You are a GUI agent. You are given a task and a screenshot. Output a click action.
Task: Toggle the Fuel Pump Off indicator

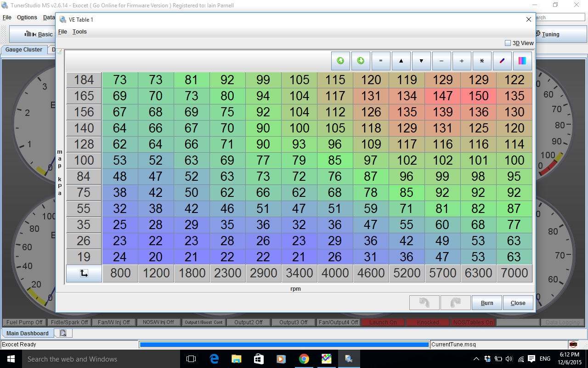(x=24, y=322)
